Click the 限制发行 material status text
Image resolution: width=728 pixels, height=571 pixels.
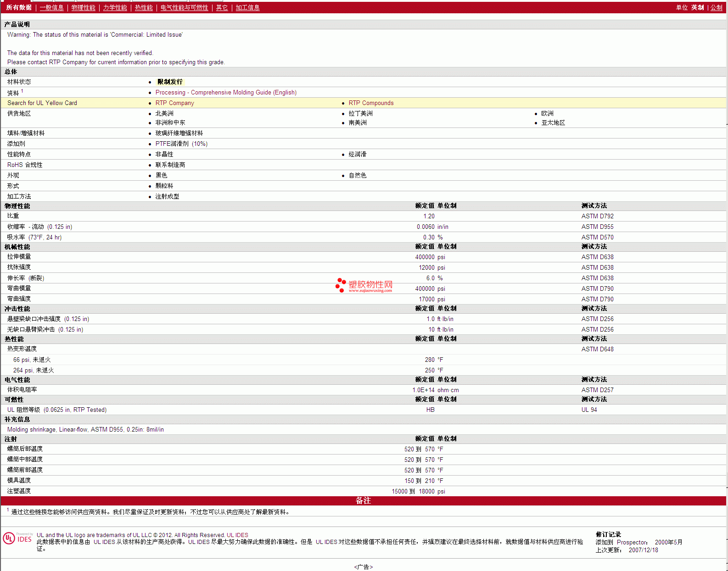170,82
